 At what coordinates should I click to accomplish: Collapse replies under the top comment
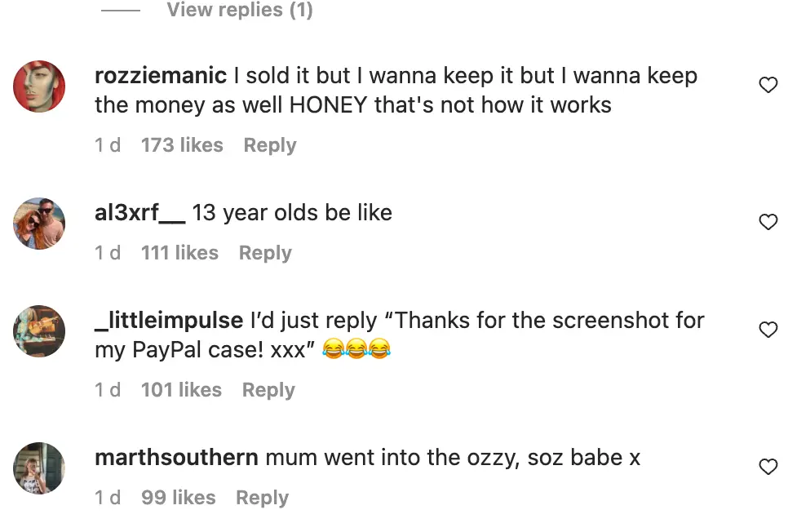(239, 10)
